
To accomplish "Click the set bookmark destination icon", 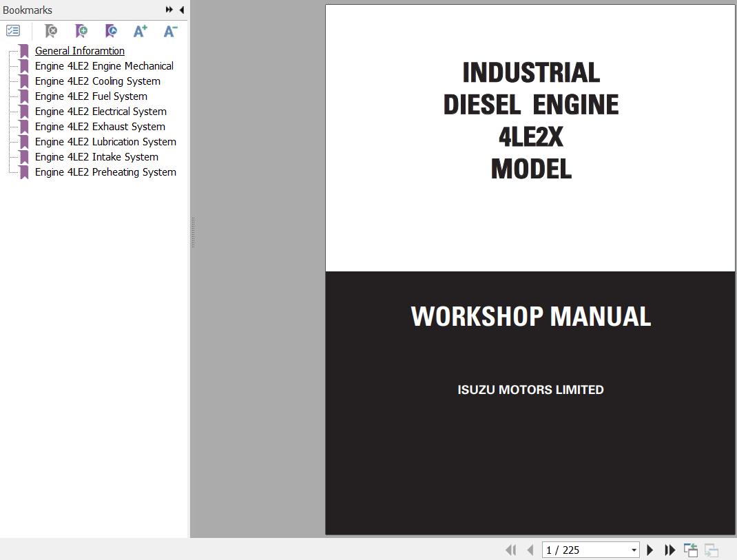I will tap(111, 31).
